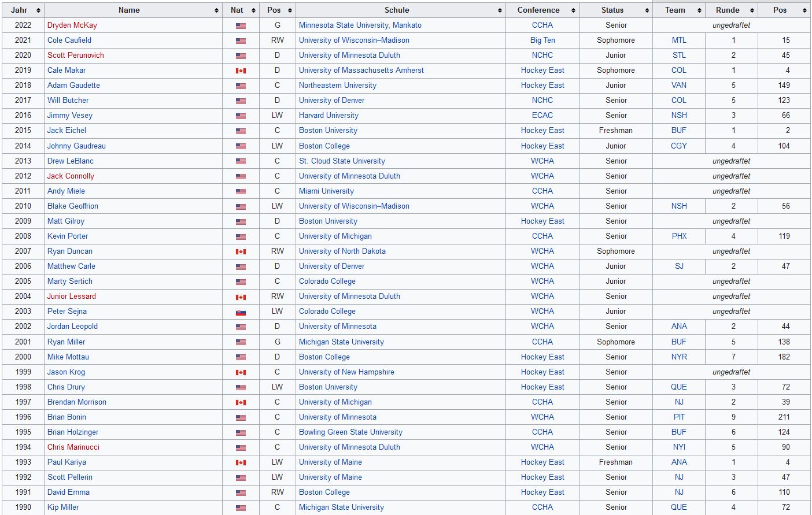Click PHX team link for Kevin Porter
This screenshot has height=515, width=812.
coord(679,236)
